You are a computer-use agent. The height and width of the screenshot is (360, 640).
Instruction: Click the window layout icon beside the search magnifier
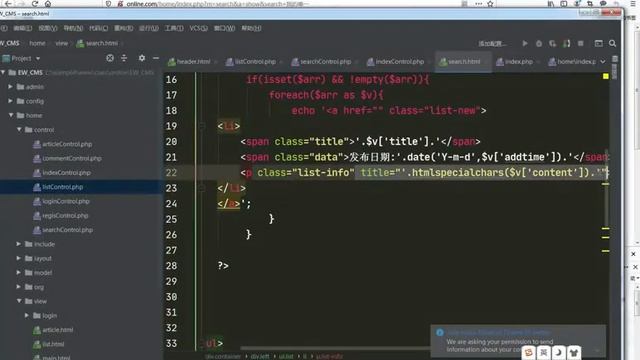(x=598, y=43)
